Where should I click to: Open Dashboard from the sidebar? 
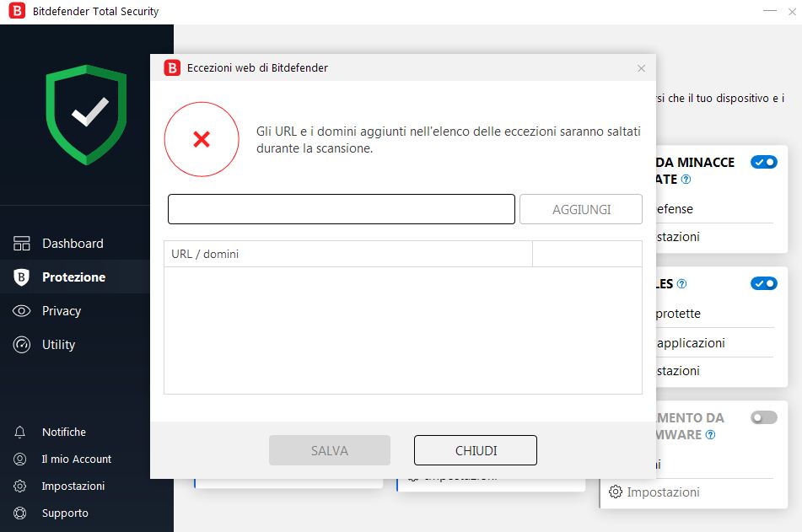click(73, 244)
